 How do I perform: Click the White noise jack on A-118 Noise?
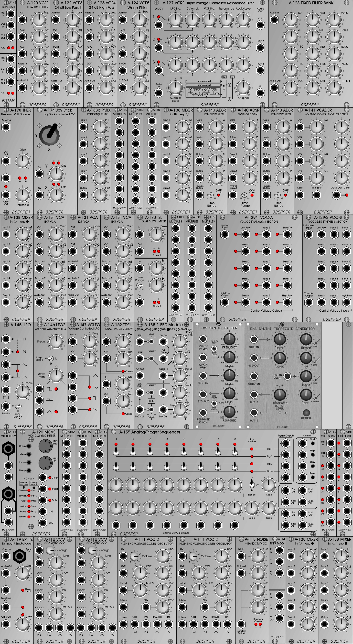[241, 556]
